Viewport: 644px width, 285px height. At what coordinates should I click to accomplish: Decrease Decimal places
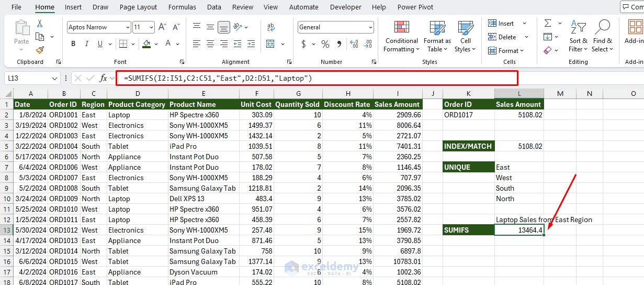coord(368,44)
